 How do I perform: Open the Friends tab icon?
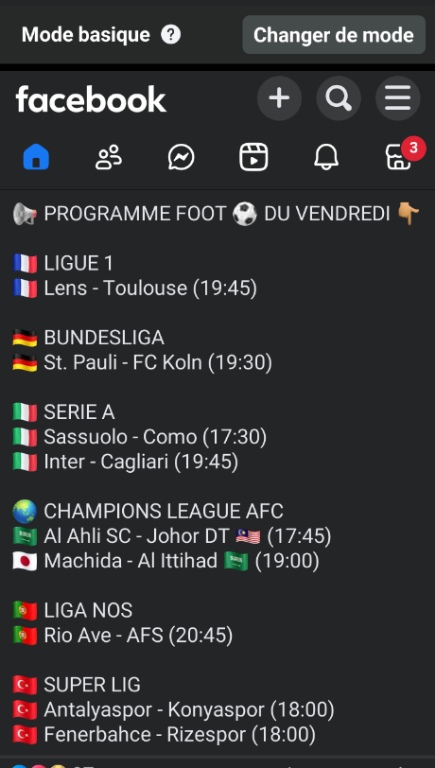108,158
